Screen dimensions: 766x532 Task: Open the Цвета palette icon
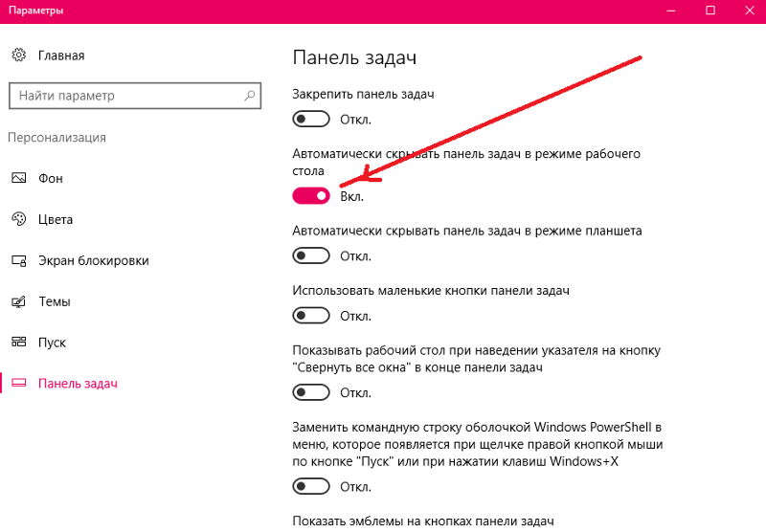18,219
